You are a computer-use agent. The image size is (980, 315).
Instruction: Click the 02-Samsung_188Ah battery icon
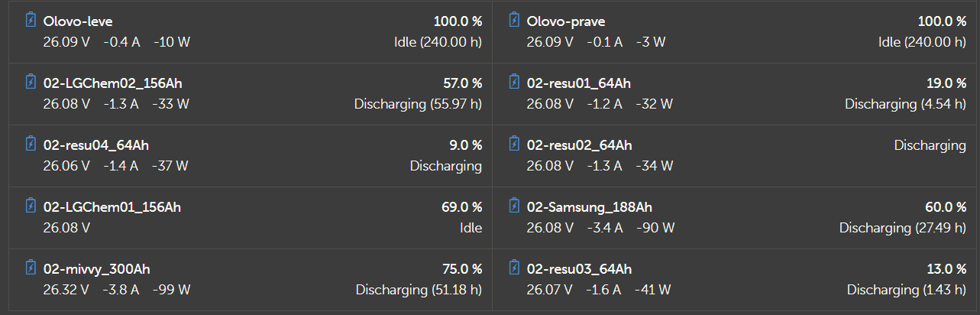514,206
